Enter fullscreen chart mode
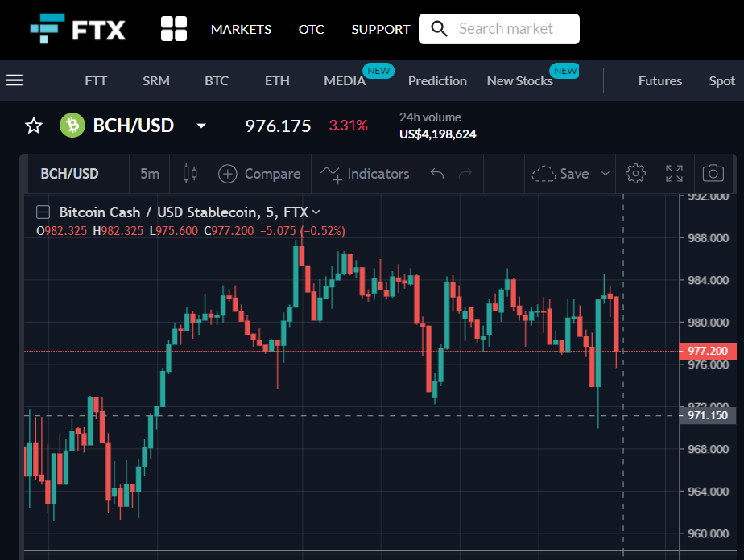744x560 pixels. click(x=674, y=174)
